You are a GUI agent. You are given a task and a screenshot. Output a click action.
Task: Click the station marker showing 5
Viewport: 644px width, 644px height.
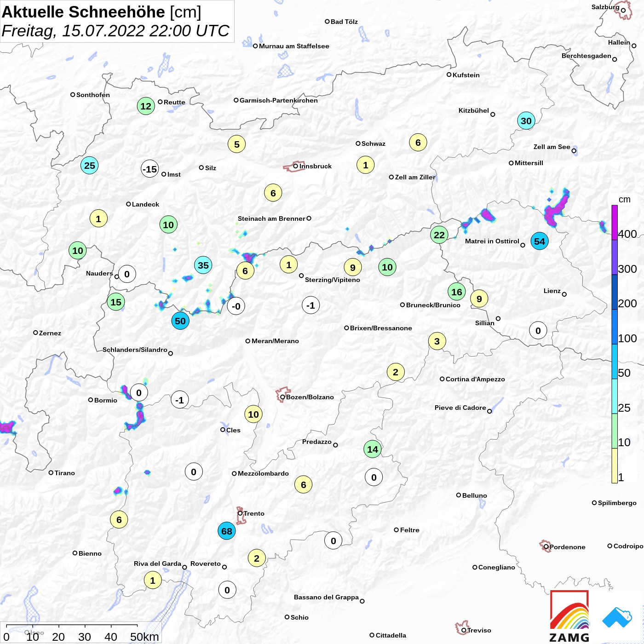pyautogui.click(x=237, y=144)
